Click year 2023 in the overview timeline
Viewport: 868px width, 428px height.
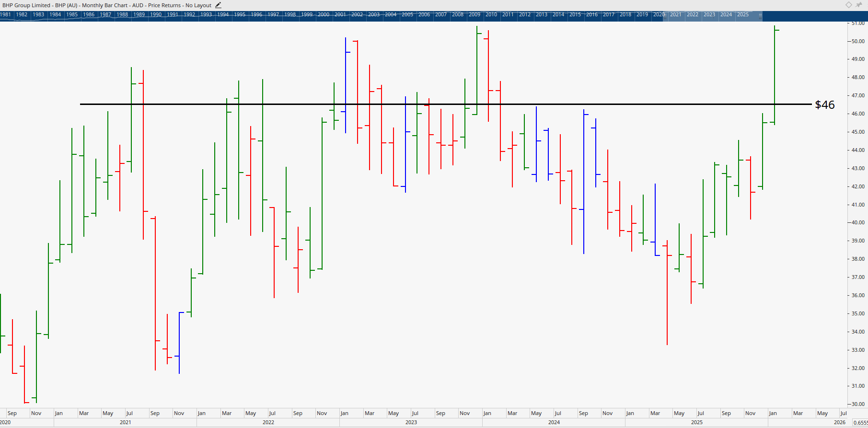click(x=709, y=14)
